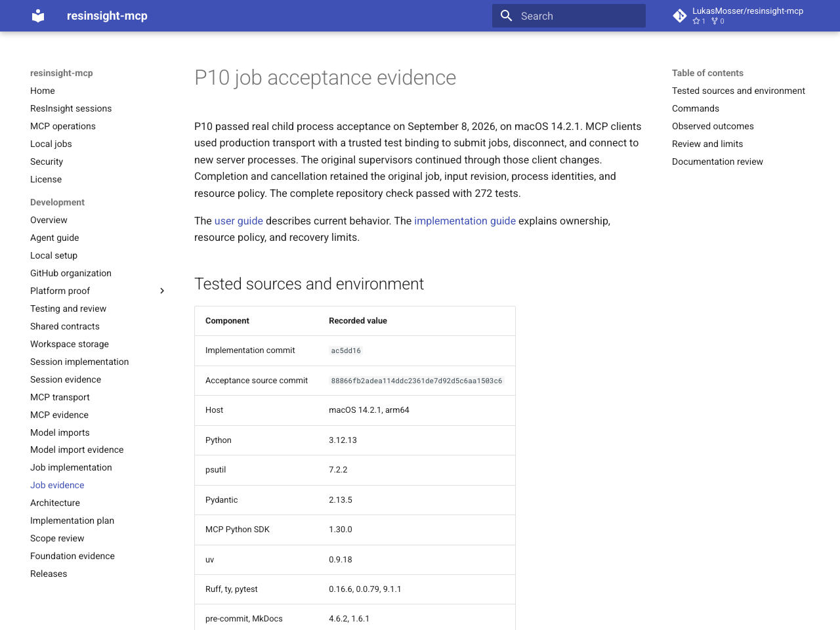Open Workspace storage page
The width and height of the screenshot is (840, 630).
70,344
